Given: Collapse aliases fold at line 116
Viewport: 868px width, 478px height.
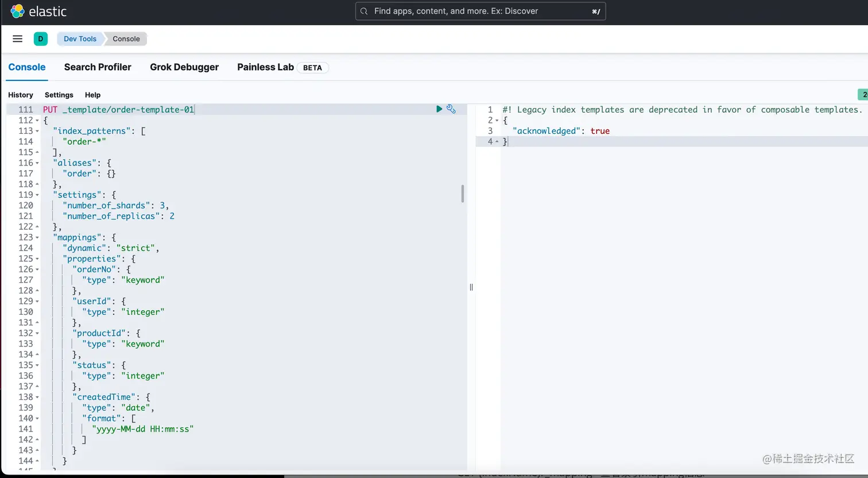Looking at the screenshot, I should (x=37, y=163).
